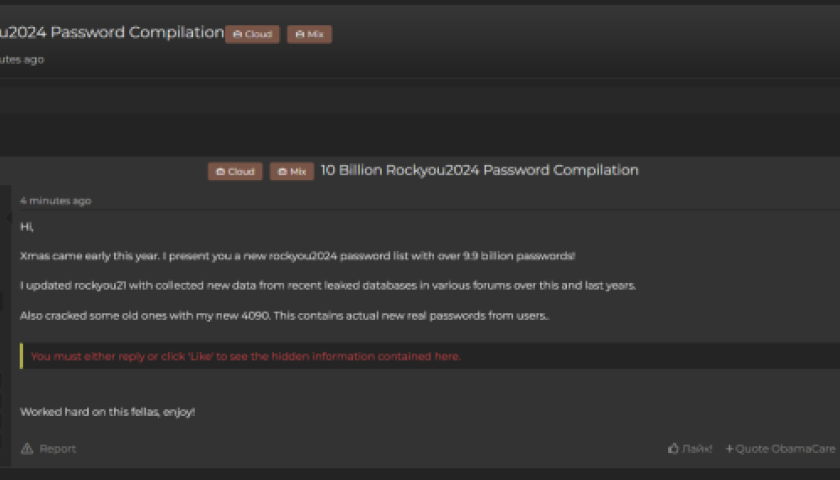Image resolution: width=840 pixels, height=480 pixels.
Task: Open the Cloud prefix above the post body
Action: [235, 172]
